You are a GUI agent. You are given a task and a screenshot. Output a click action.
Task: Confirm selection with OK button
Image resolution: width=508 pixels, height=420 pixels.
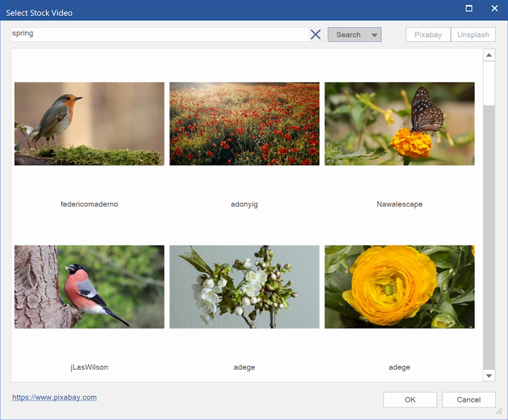coord(410,400)
